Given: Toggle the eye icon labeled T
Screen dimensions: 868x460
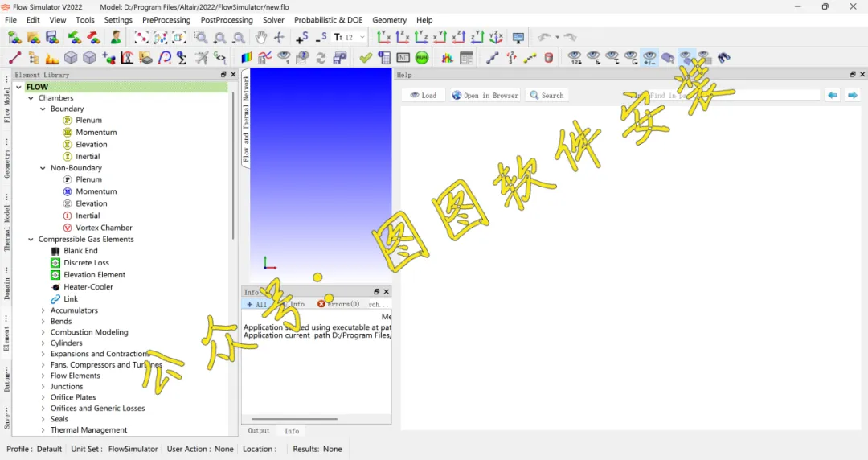Looking at the screenshot, I should coord(612,58).
